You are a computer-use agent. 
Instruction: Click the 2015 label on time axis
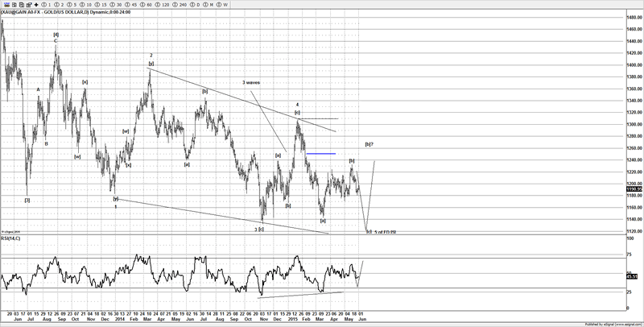pos(292,319)
